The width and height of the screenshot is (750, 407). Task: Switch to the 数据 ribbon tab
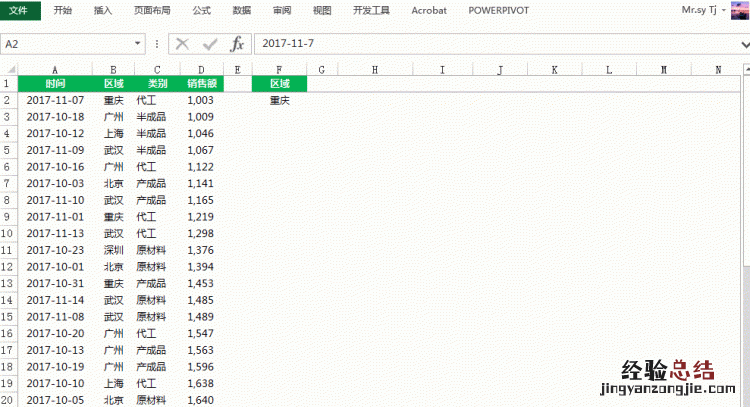(241, 10)
